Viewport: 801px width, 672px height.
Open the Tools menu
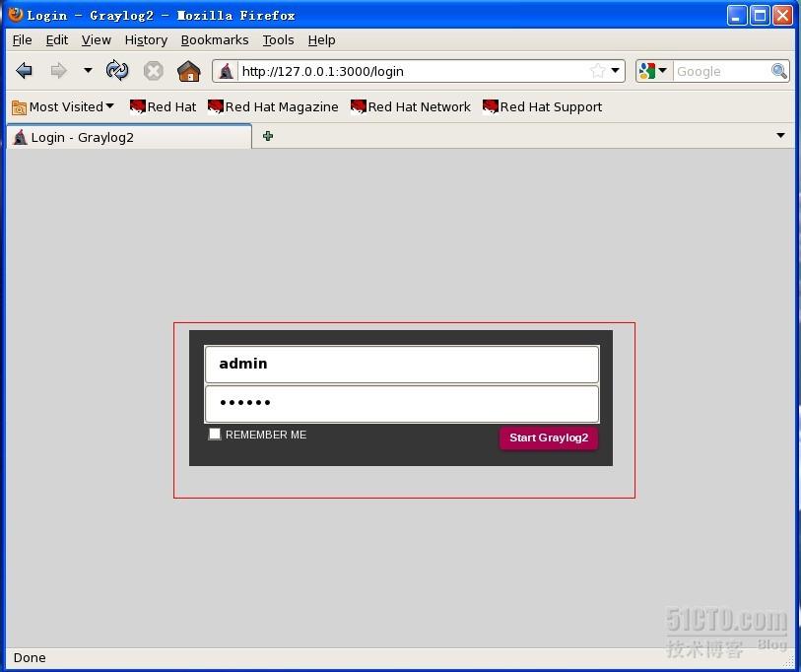(x=278, y=39)
